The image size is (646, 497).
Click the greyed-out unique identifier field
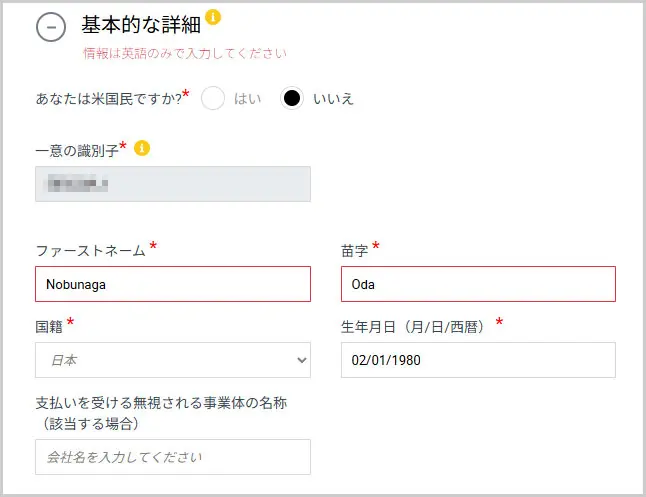172,184
